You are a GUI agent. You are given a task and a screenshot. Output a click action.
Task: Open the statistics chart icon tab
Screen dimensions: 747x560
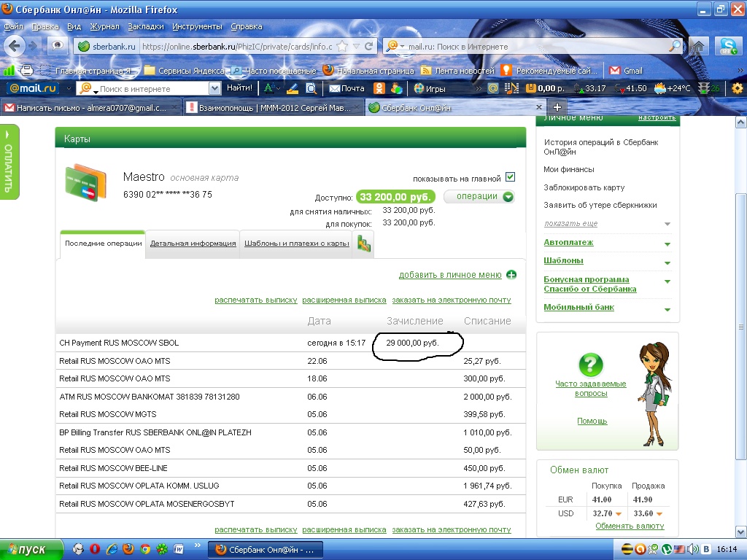click(x=363, y=244)
